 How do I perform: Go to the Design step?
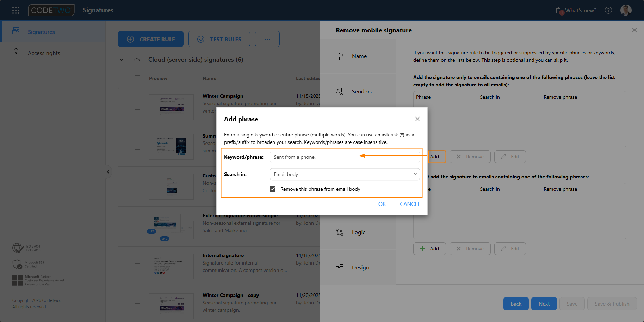point(358,267)
